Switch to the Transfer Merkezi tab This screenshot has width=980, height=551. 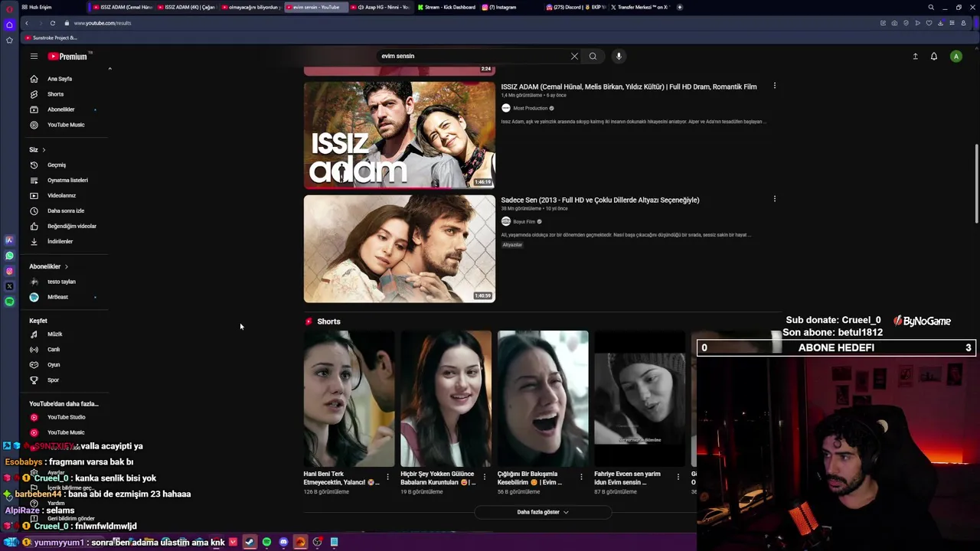(641, 7)
